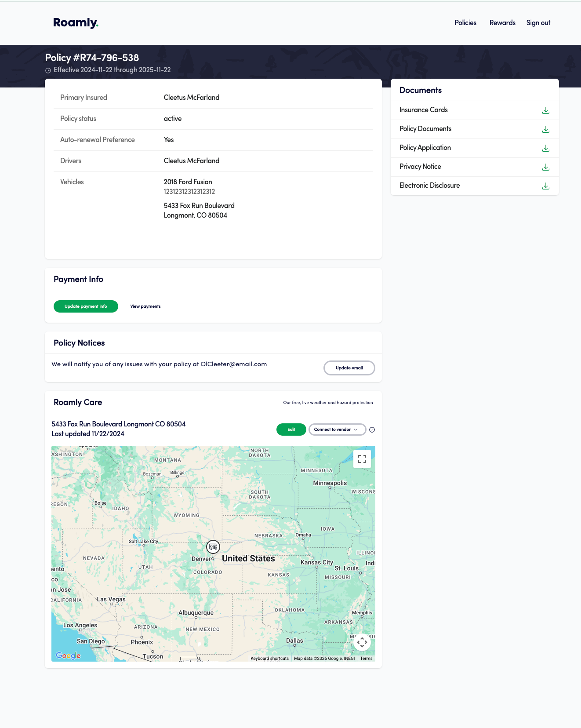The width and height of the screenshot is (581, 728).
Task: Download the Electronic Disclosure document
Action: 545,186
